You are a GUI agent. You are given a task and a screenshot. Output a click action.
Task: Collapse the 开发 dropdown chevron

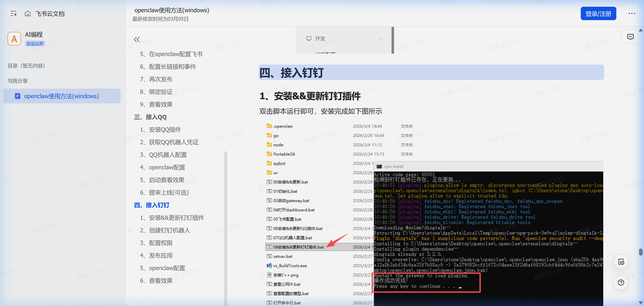click(381, 39)
